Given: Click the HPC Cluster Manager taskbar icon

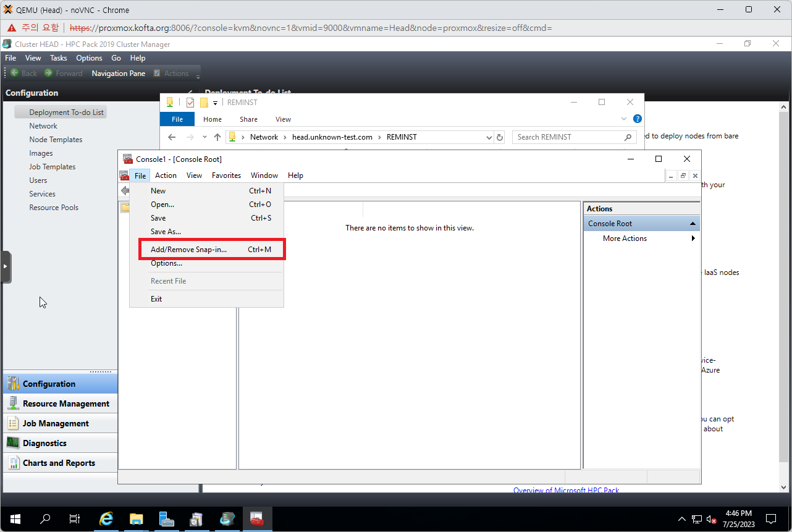Looking at the screenshot, I should 227,519.
